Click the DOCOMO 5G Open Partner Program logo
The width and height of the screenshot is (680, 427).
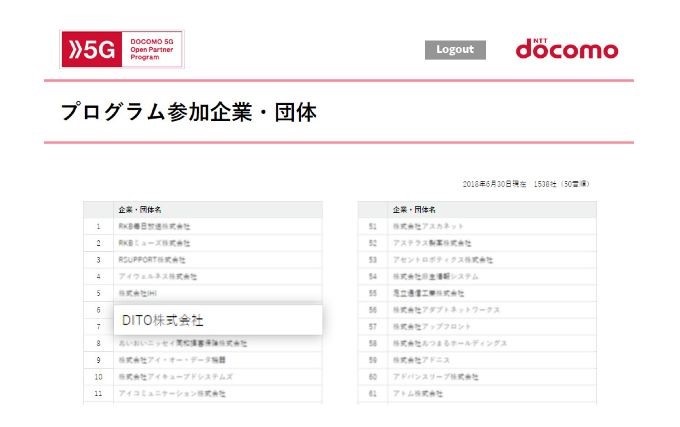click(121, 49)
